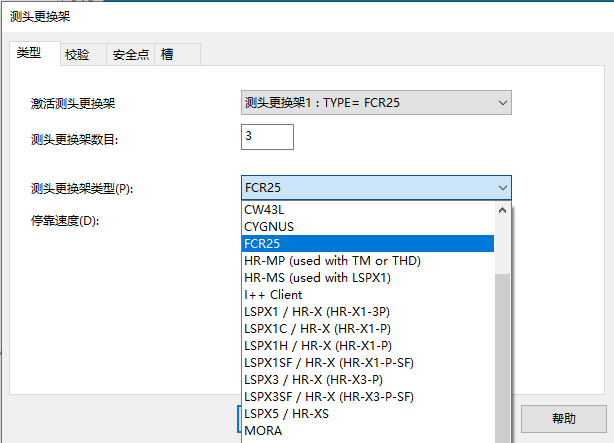This screenshot has width=614, height=443.
Task: Choose LSPX1 / HR-X (HR-X1-3P)
Action: (367, 312)
